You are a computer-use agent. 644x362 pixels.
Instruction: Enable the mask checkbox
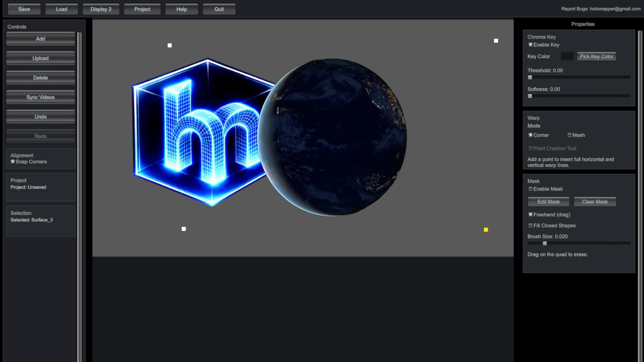pos(530,189)
